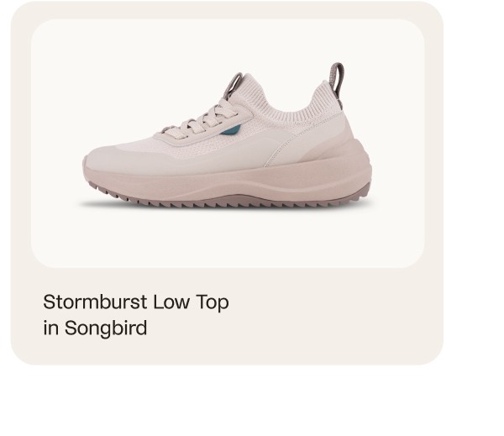Click the 'Low Top' words in title
504x436 pixels.
[x=191, y=302]
